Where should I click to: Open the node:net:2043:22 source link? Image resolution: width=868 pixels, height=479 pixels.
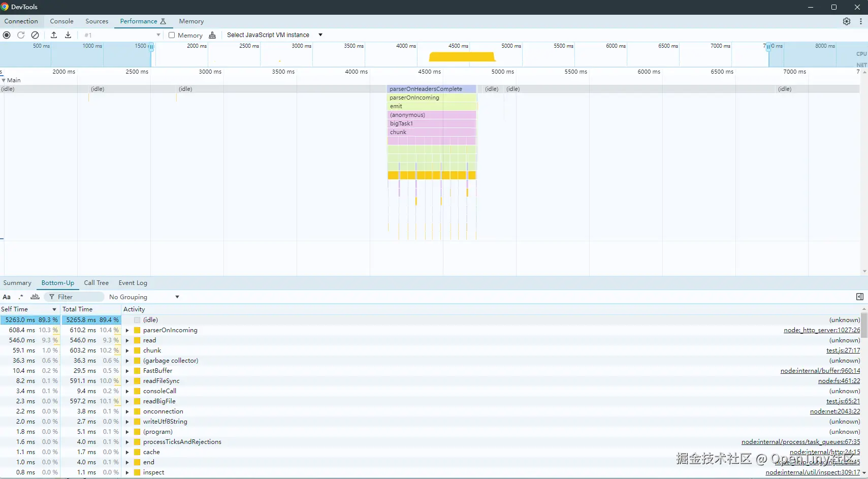[835, 411]
